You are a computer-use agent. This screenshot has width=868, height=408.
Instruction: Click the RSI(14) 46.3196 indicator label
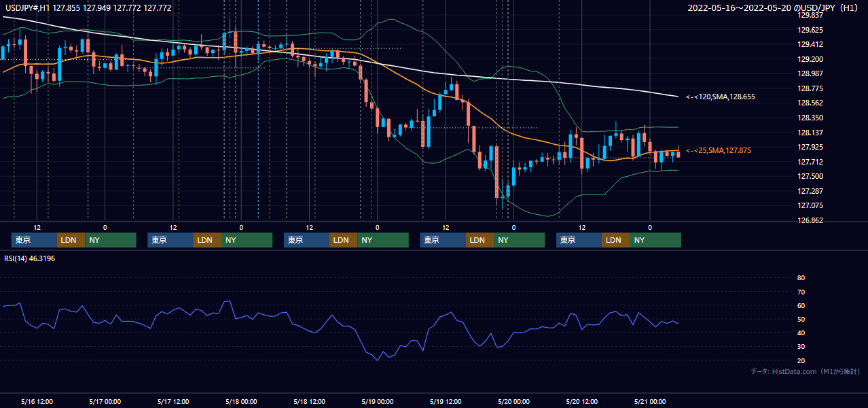click(x=30, y=258)
